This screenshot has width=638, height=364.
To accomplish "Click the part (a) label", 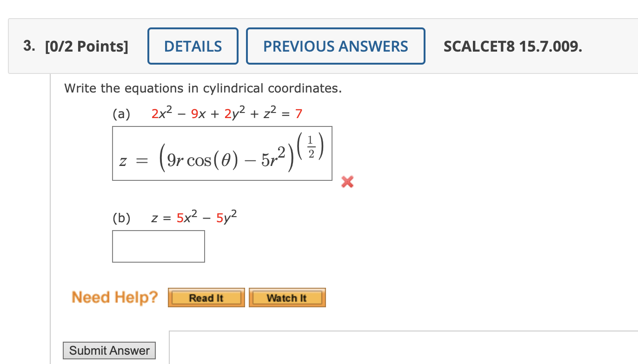I will click(x=122, y=113).
